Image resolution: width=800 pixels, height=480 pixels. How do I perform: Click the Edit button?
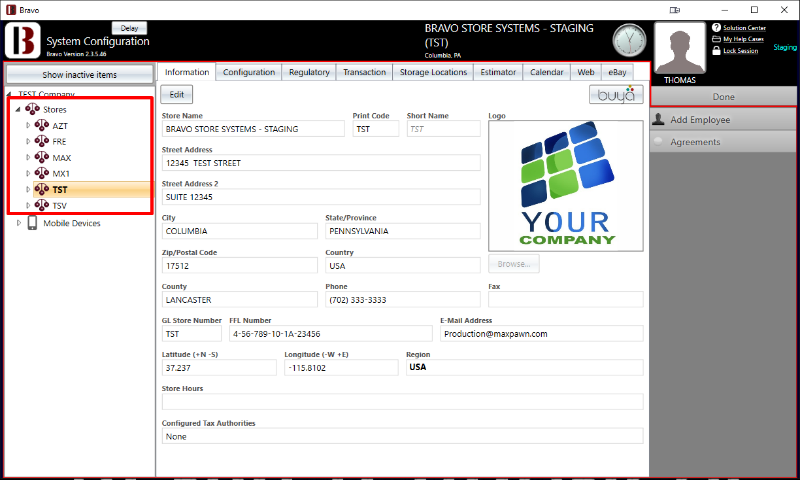[177, 94]
